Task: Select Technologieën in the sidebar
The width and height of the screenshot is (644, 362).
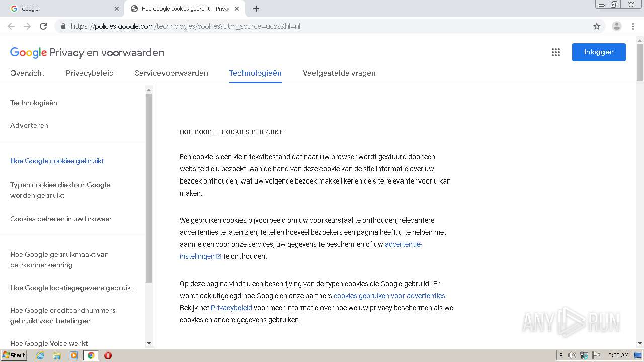Action: pos(34,103)
